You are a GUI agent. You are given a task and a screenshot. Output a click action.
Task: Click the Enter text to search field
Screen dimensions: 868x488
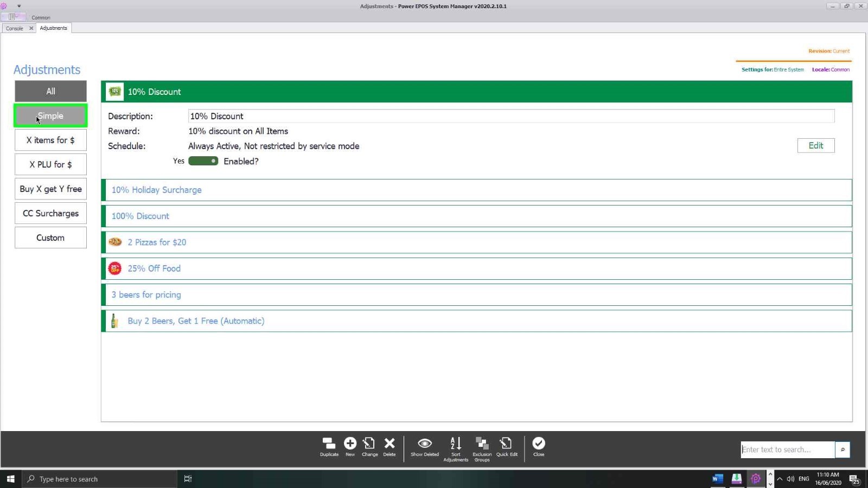tap(788, 450)
